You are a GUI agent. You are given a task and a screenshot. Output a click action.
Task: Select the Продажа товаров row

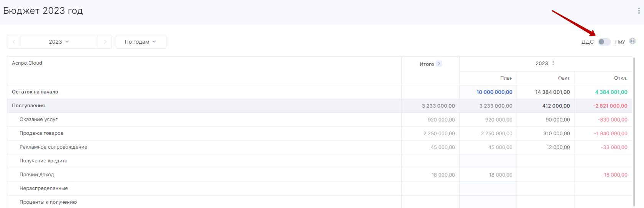319,133
